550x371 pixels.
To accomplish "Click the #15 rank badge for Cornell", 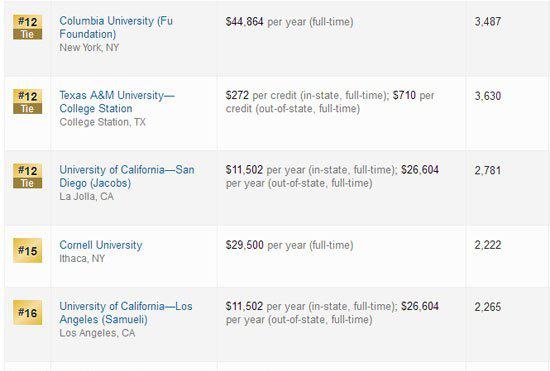I will click(27, 250).
